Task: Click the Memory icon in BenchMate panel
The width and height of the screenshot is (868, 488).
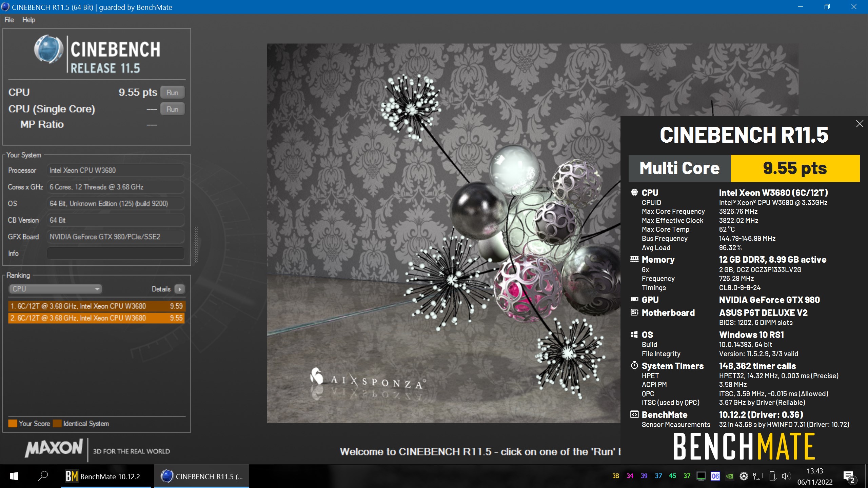Action: (634, 259)
